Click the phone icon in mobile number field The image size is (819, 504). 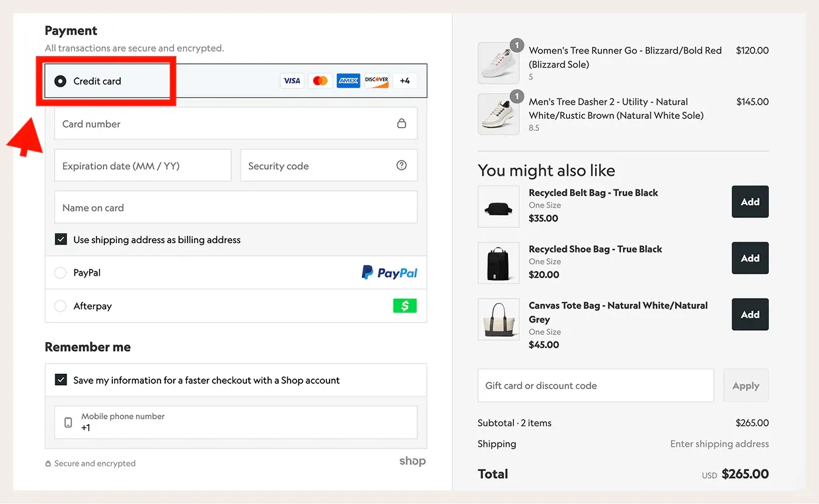click(x=68, y=422)
